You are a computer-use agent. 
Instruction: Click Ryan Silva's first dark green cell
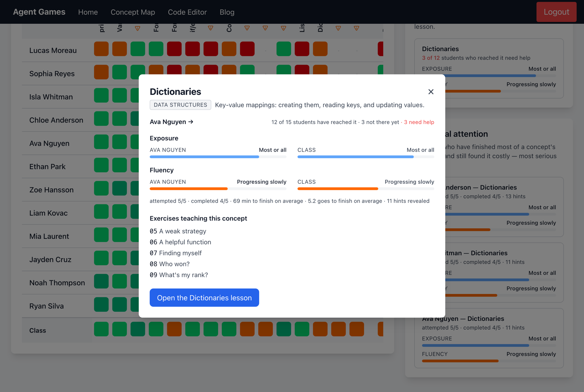click(101, 304)
